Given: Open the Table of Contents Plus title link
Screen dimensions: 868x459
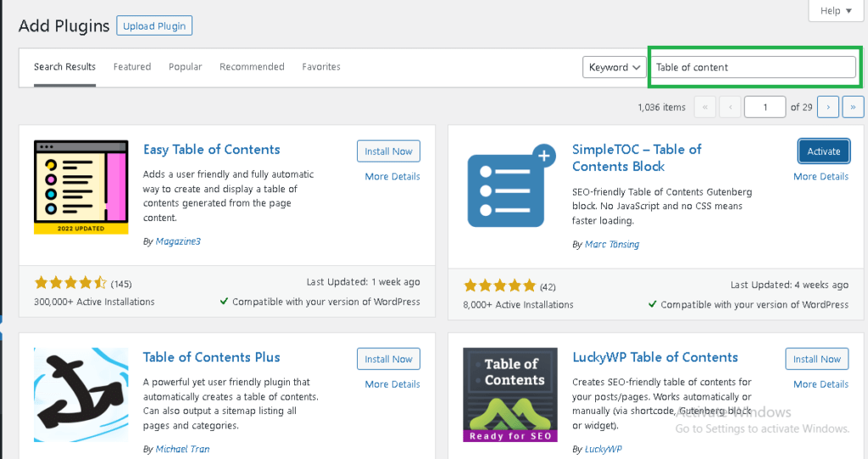Looking at the screenshot, I should pyautogui.click(x=211, y=357).
